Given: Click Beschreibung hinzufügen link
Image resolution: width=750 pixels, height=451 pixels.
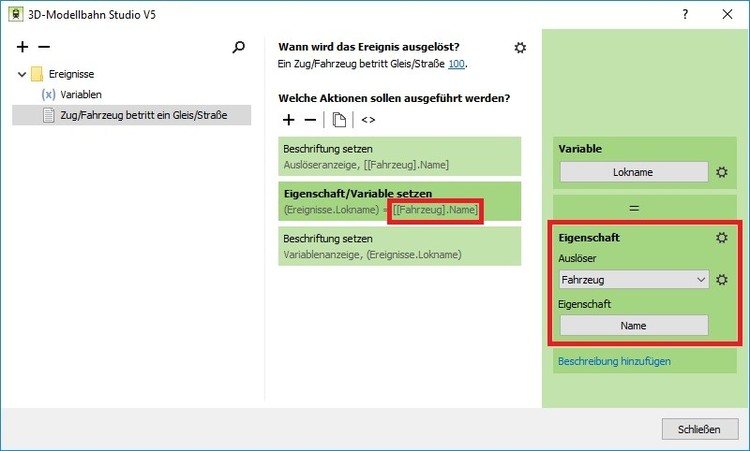Looking at the screenshot, I should click(613, 361).
